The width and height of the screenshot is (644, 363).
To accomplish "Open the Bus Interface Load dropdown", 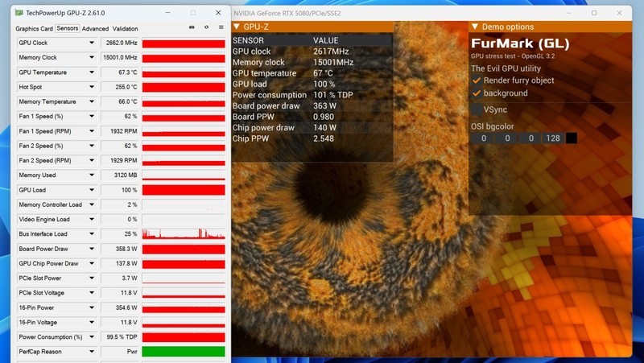I will (92, 234).
